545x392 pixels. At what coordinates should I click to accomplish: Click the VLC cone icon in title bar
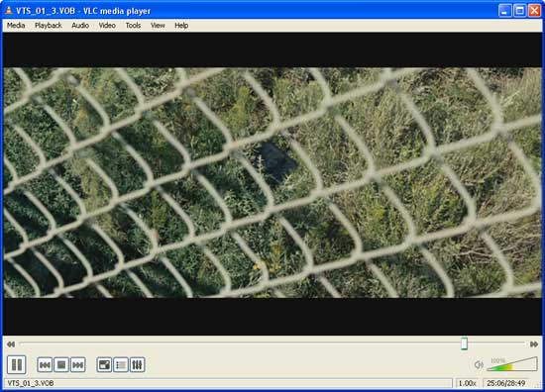(9, 11)
